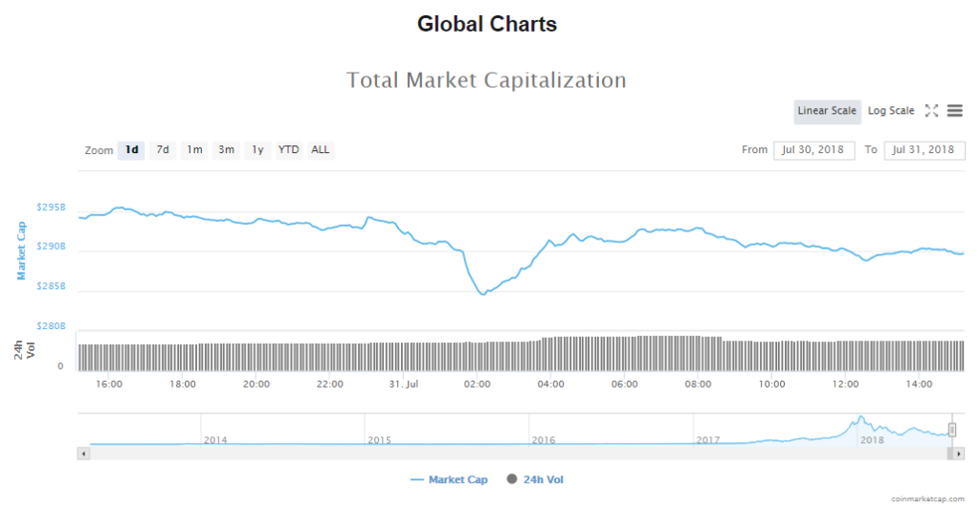Screen dimensions: 980x510
Task: Set zoom to 3m
Action: click(x=226, y=150)
